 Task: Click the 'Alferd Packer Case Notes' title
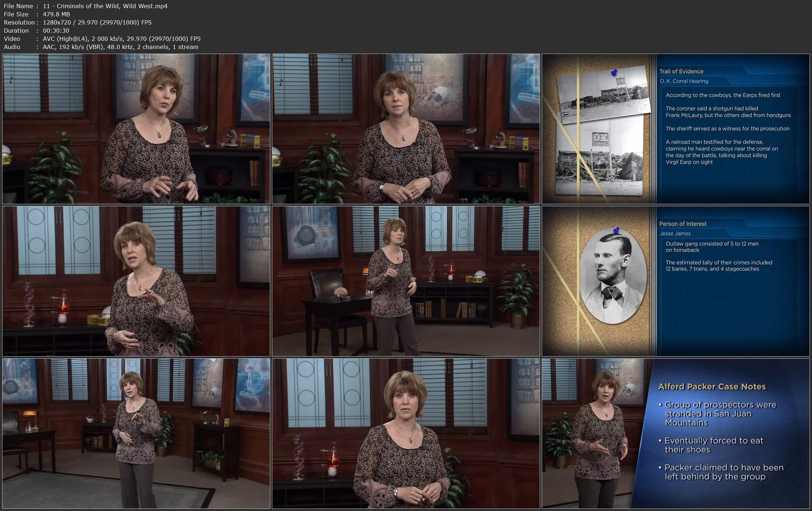(x=712, y=387)
